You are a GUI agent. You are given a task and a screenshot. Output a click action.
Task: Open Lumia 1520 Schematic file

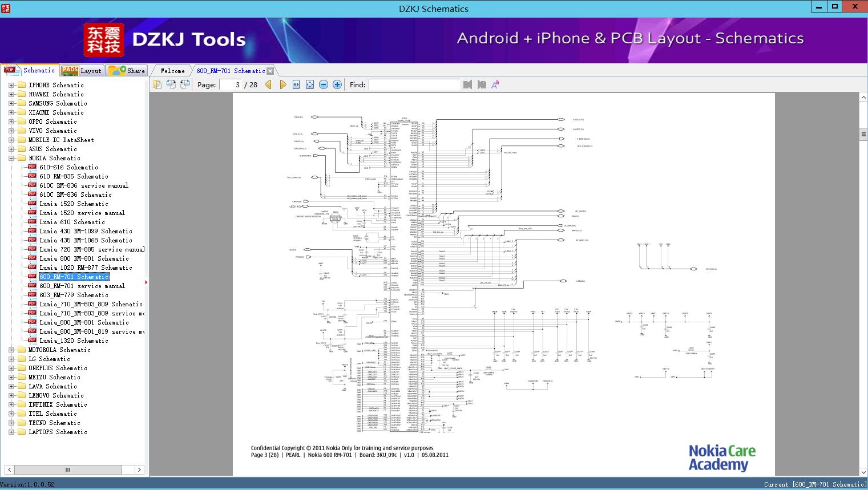[74, 204]
